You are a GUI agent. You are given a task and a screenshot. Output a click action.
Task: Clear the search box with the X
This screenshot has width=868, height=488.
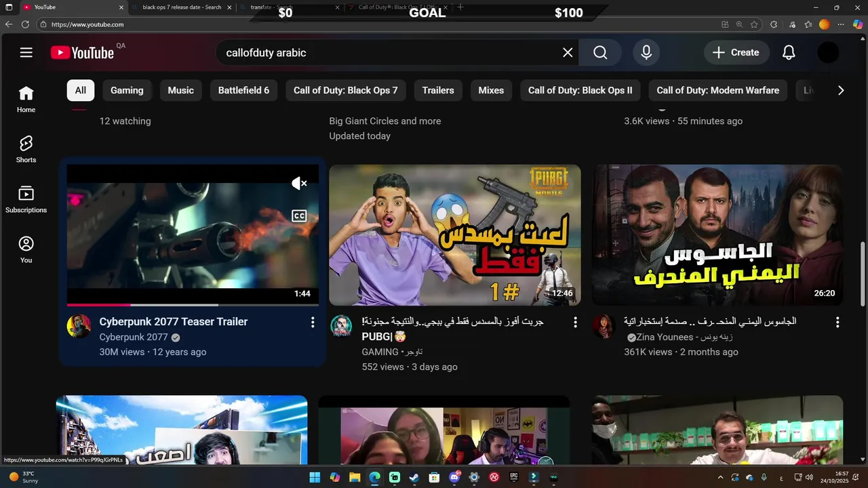coord(568,52)
